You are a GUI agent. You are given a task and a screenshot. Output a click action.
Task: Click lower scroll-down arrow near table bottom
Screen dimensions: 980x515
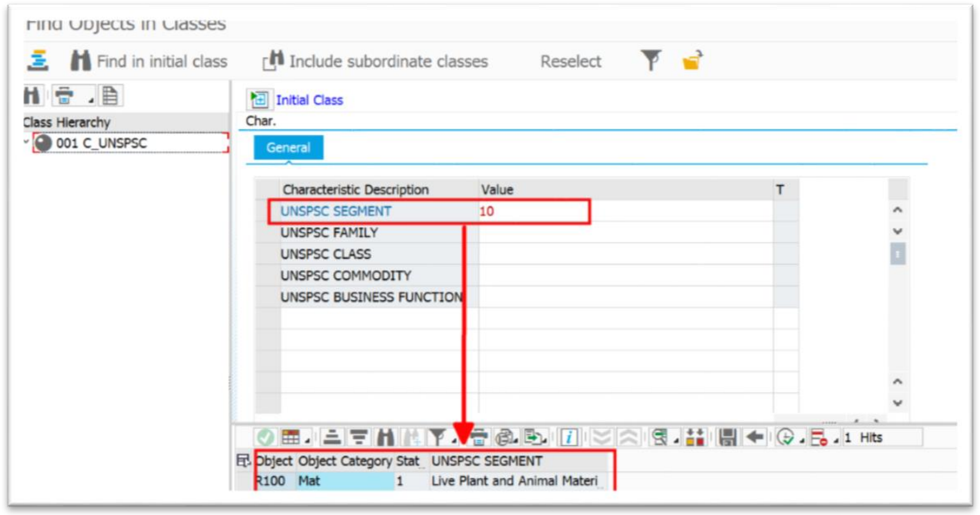(x=898, y=403)
